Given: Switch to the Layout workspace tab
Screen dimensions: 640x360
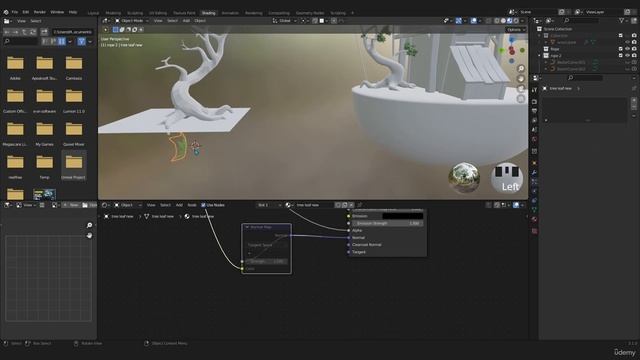Looking at the screenshot, I should pyautogui.click(x=93, y=13).
